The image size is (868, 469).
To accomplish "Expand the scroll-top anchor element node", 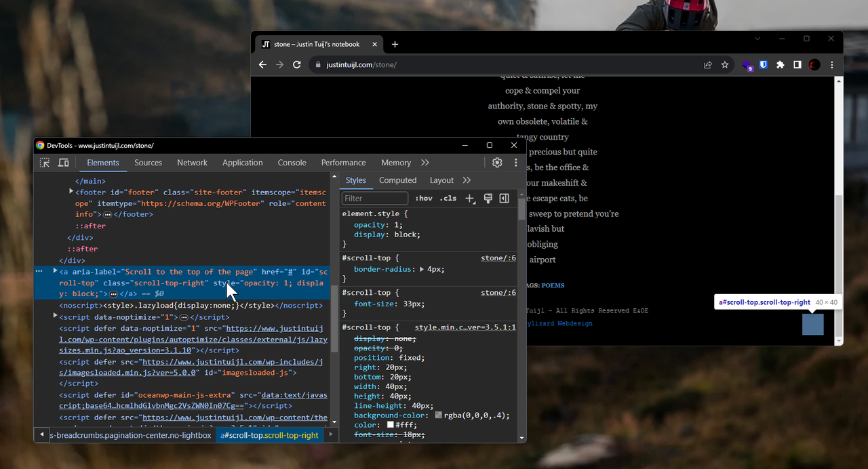I will [55, 271].
